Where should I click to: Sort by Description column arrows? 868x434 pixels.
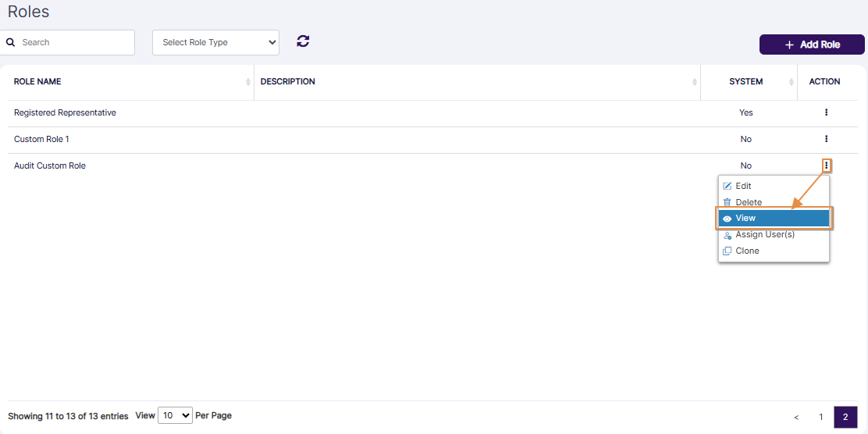695,82
